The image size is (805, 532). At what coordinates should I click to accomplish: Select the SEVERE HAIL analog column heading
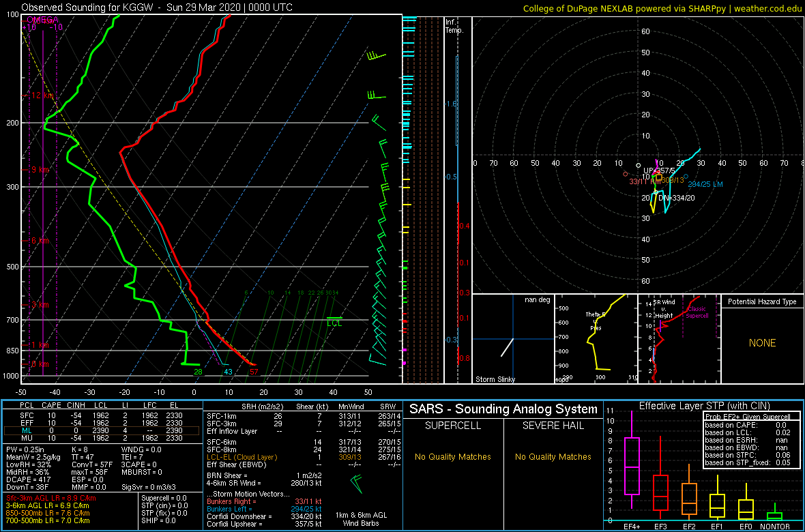pyautogui.click(x=553, y=426)
